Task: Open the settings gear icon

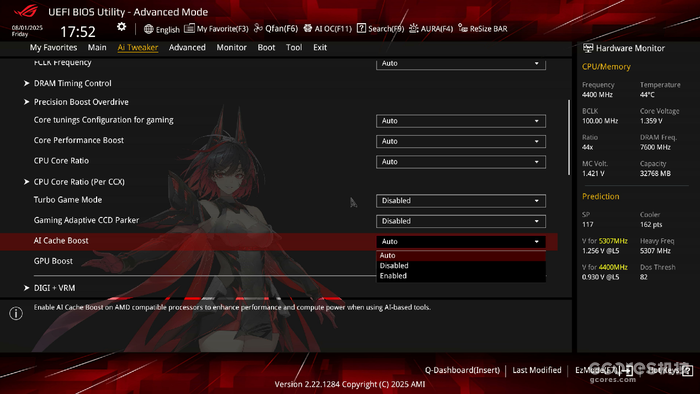Action: [x=121, y=27]
